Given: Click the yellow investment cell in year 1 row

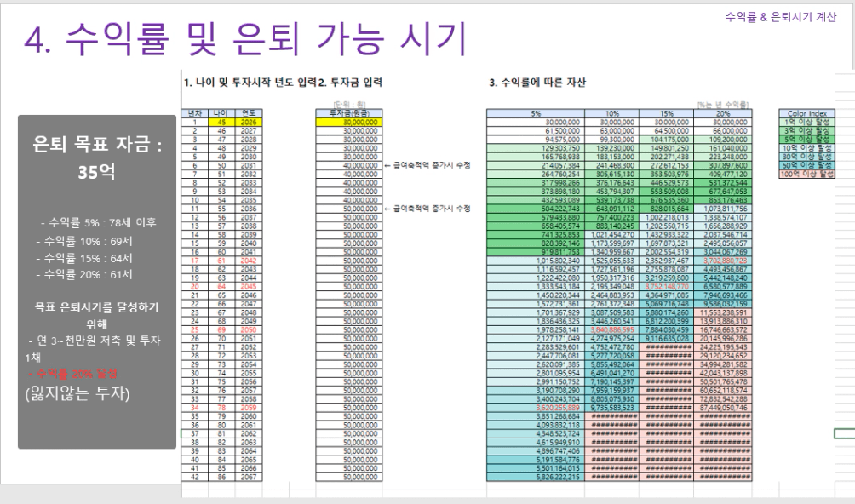Looking at the screenshot, I should coord(349,122).
